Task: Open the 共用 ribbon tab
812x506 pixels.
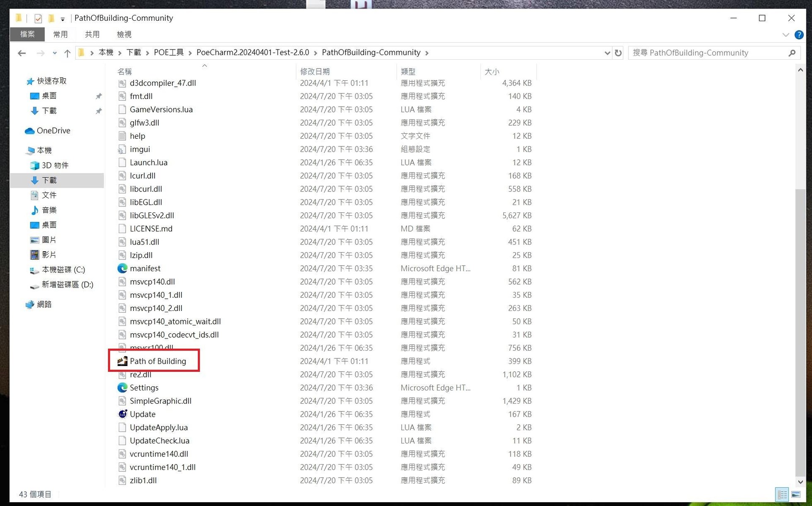Action: click(x=92, y=34)
